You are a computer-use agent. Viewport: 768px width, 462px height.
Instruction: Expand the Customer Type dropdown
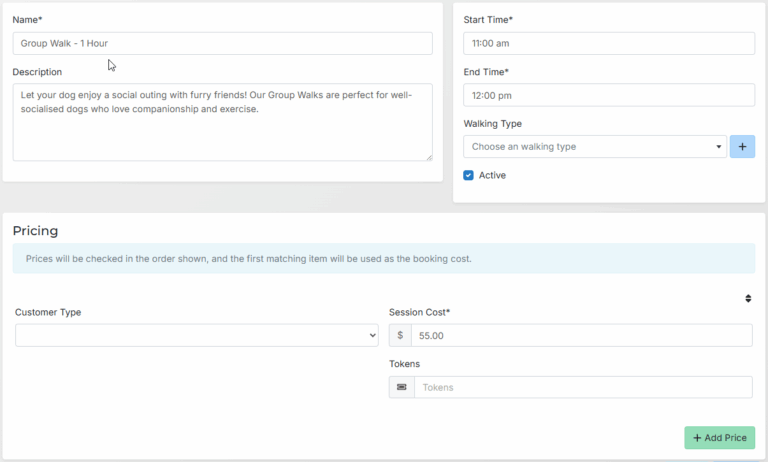196,336
